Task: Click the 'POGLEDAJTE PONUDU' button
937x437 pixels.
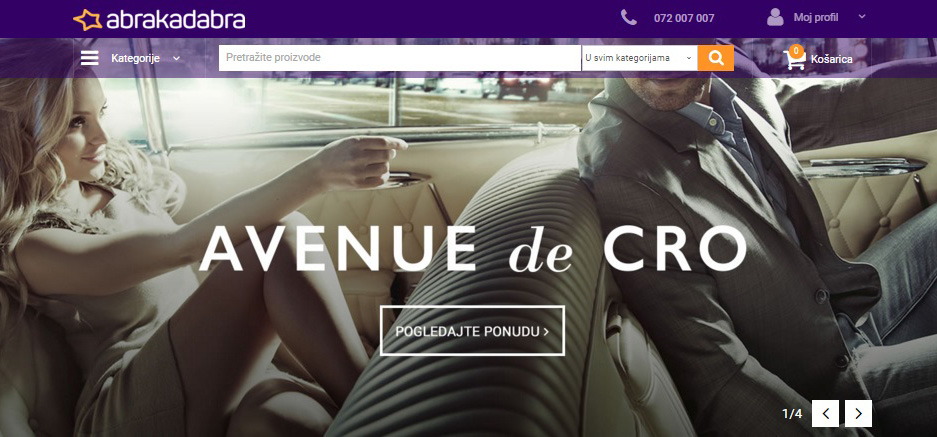Action: coord(472,331)
